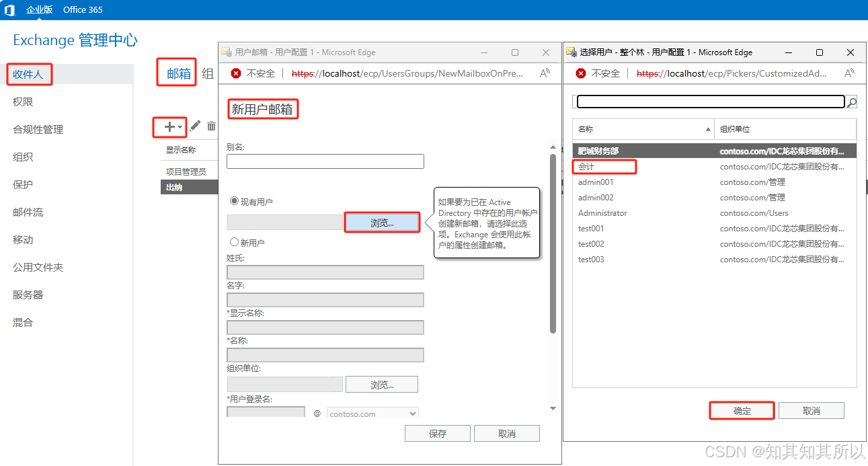Click the Office logo icon in header

[x=9, y=9]
